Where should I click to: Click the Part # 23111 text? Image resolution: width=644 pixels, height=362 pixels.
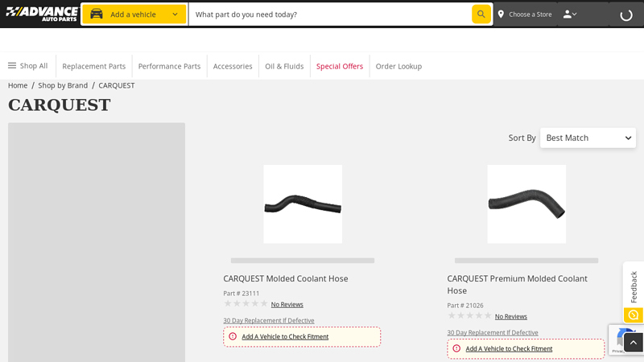click(241, 294)
